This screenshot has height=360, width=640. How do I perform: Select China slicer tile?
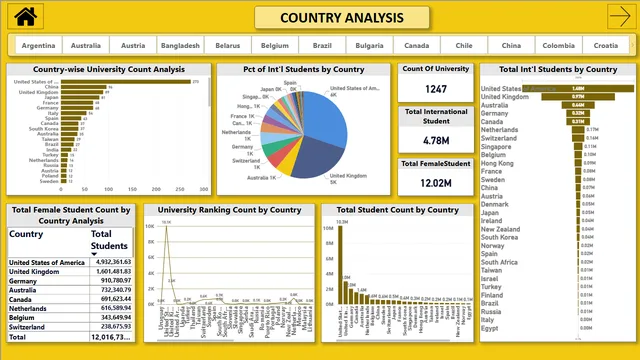511,45
